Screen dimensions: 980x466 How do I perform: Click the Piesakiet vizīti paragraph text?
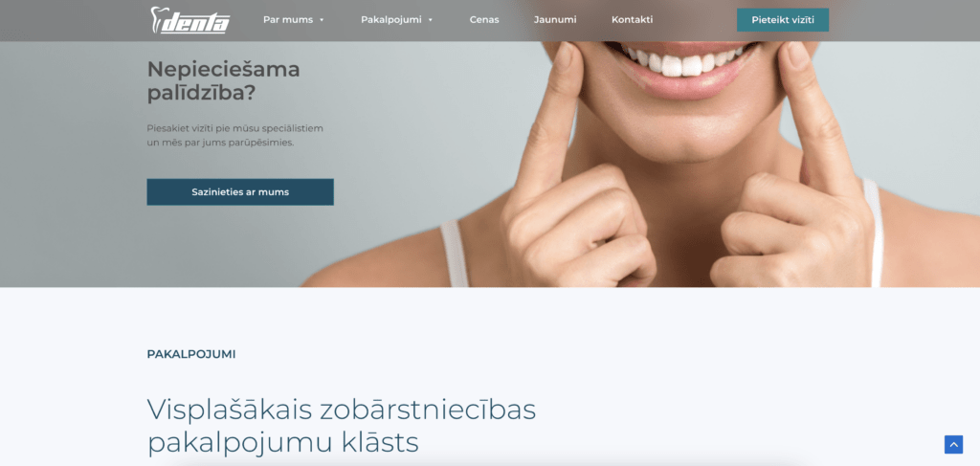(x=235, y=136)
